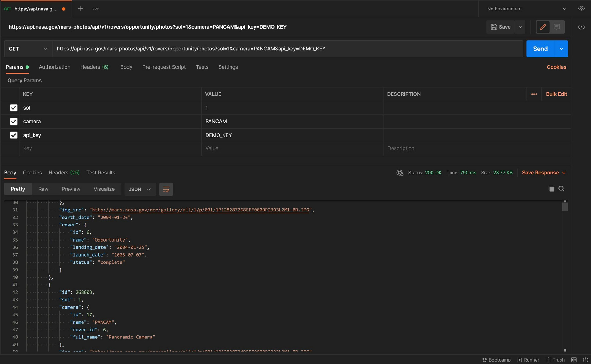
Task: Open Bootcamp in the status bar
Action: click(496, 360)
